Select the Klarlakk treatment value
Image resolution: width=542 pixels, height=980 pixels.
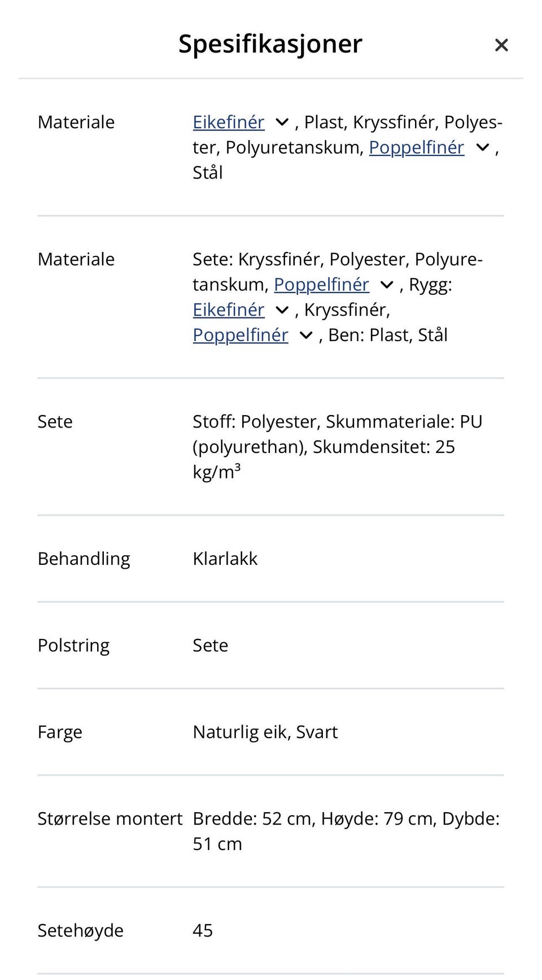pyautogui.click(x=225, y=559)
